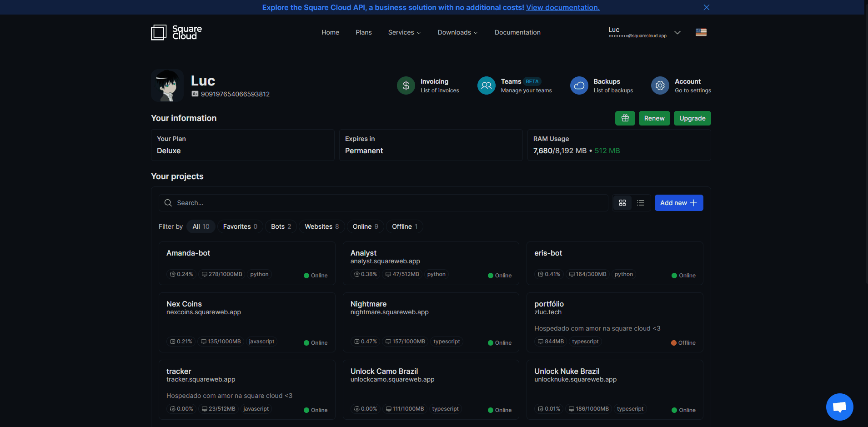868x427 pixels.
Task: Open Manage your teams
Action: (x=526, y=90)
